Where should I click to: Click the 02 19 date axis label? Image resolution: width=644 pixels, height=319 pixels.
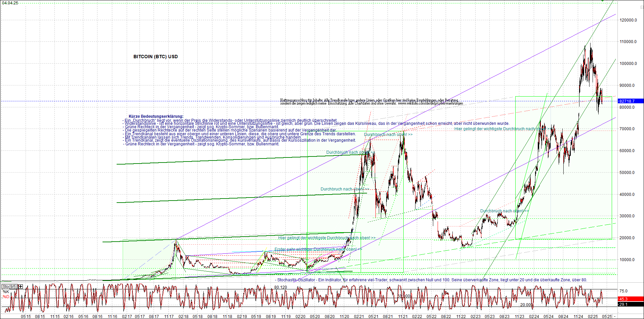coord(242,317)
